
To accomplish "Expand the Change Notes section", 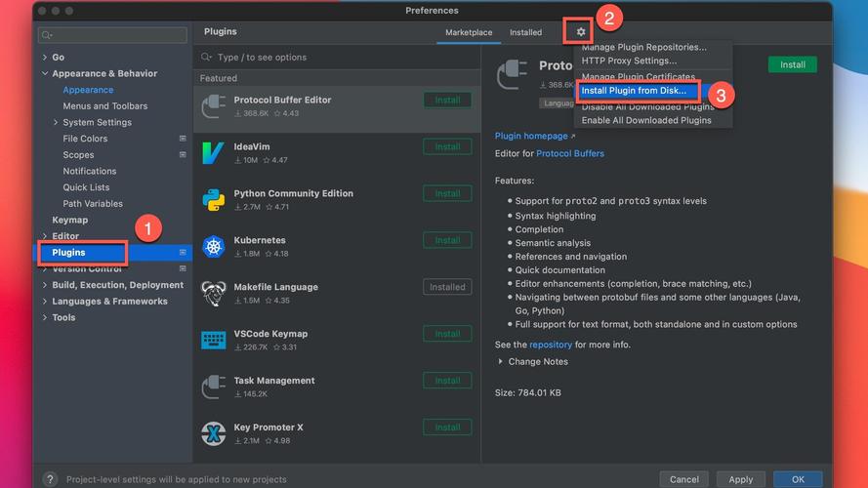I will point(501,361).
